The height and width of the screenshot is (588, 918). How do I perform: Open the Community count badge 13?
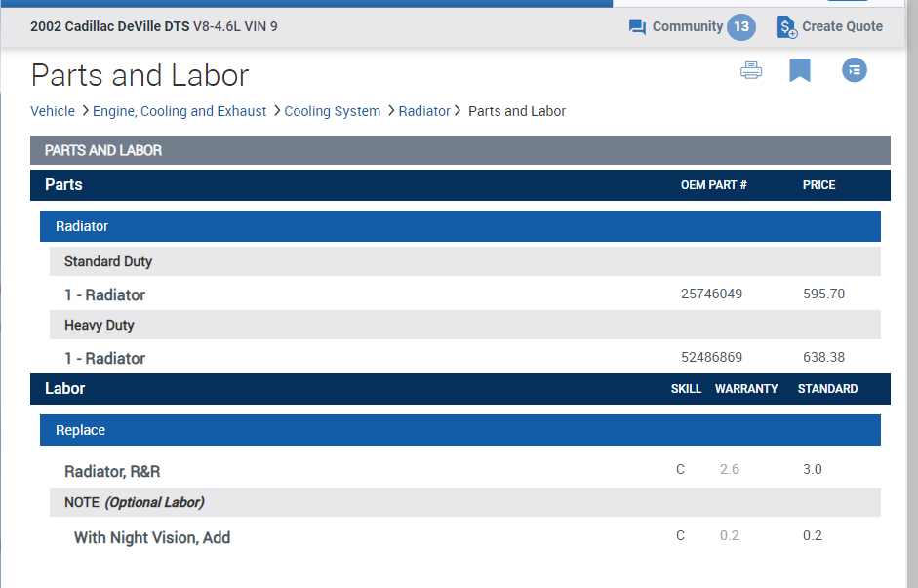click(741, 27)
